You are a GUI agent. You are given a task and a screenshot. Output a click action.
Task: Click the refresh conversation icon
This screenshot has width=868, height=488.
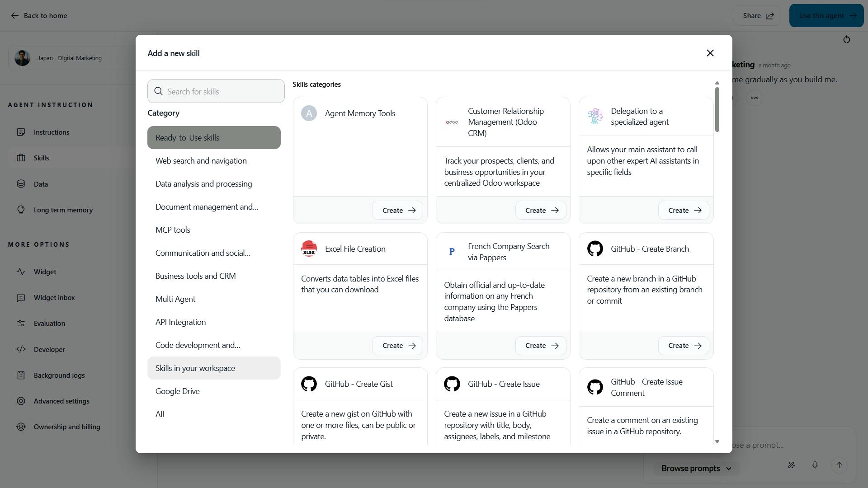click(846, 40)
